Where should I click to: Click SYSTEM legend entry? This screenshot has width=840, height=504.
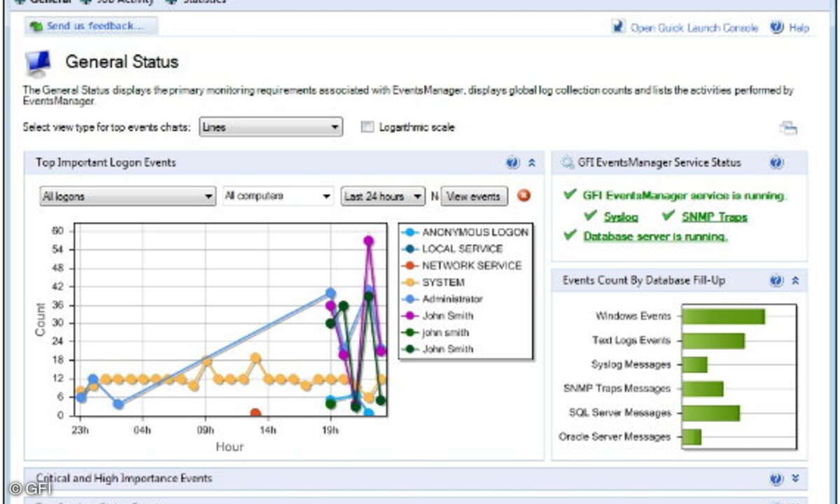point(434,282)
